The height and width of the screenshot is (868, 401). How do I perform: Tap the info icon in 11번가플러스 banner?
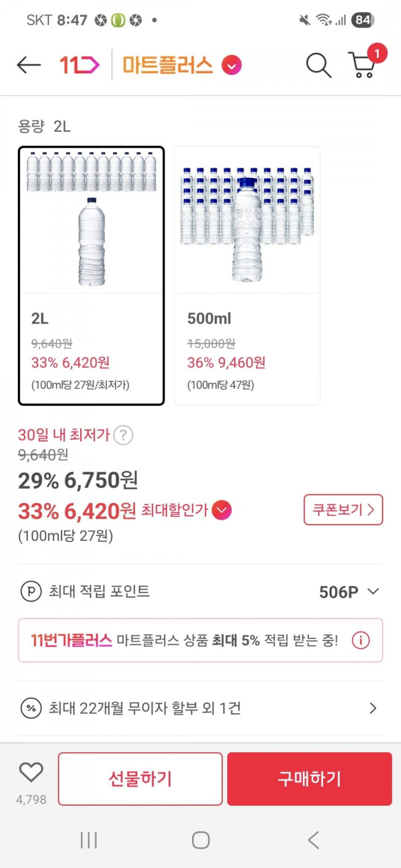[361, 640]
